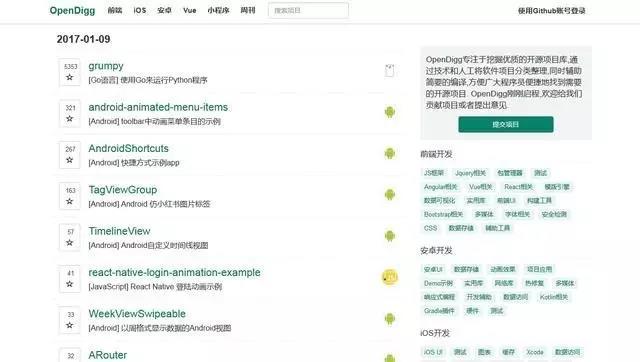Open the 安卓 navigation menu item
The image size is (640, 362).
pos(164,10)
